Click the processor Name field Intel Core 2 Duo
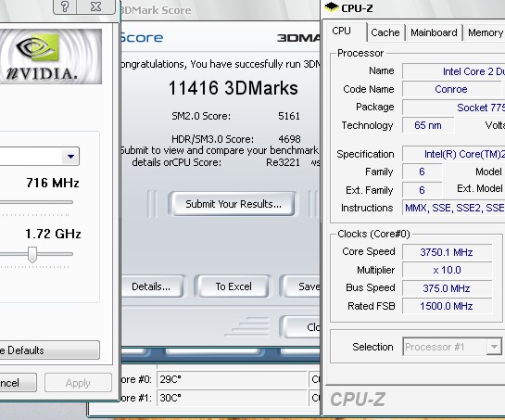This screenshot has width=505, height=420. click(x=454, y=71)
